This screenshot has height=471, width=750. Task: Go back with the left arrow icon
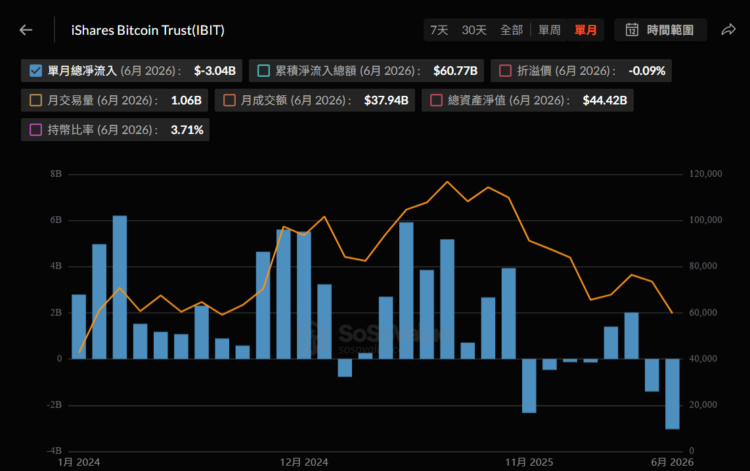[26, 30]
